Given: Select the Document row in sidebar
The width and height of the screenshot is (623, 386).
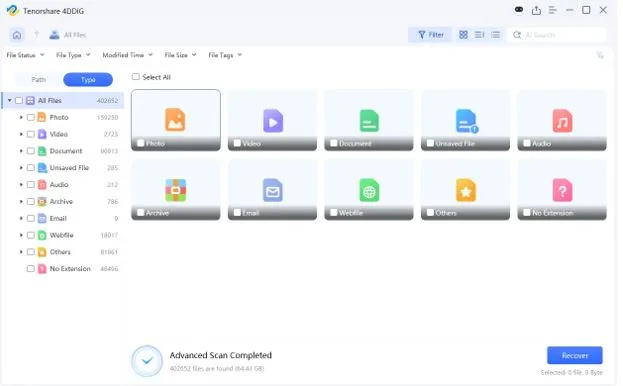Looking at the screenshot, I should (63, 151).
